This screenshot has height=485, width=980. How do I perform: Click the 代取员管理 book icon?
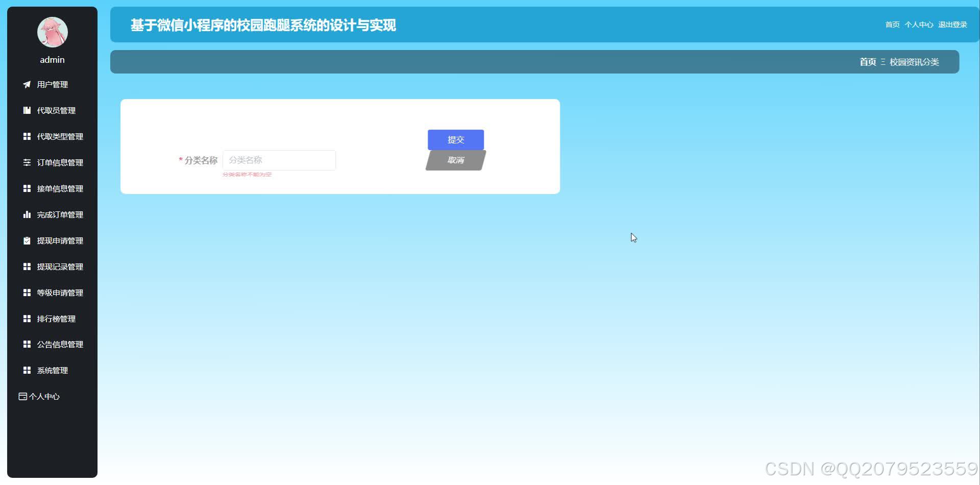(27, 110)
